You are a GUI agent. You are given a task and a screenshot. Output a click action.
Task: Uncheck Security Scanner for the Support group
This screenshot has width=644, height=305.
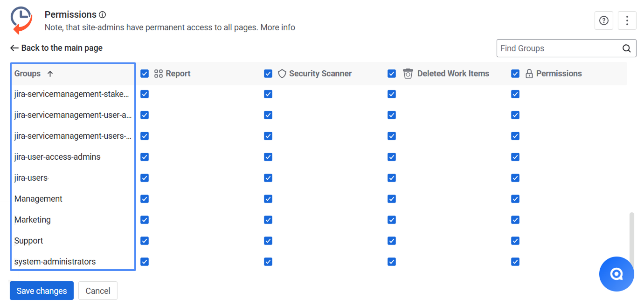click(268, 241)
